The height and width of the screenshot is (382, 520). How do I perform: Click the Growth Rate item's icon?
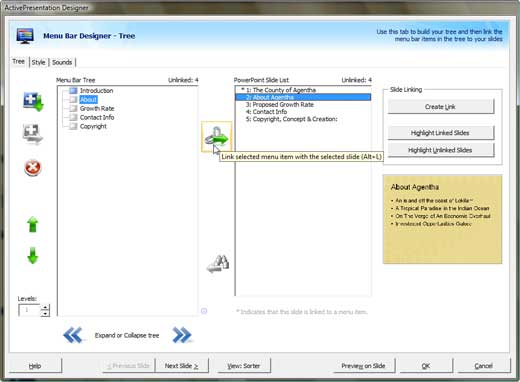click(73, 108)
